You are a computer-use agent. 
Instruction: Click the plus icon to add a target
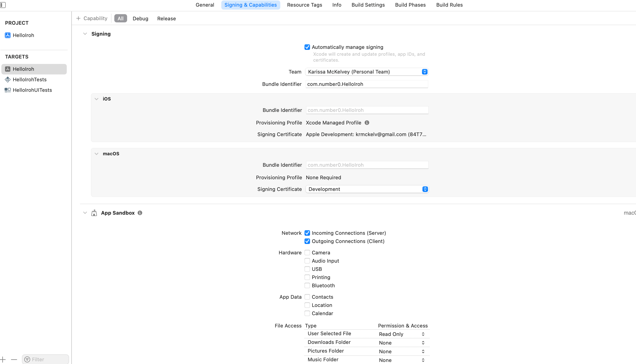click(3, 359)
